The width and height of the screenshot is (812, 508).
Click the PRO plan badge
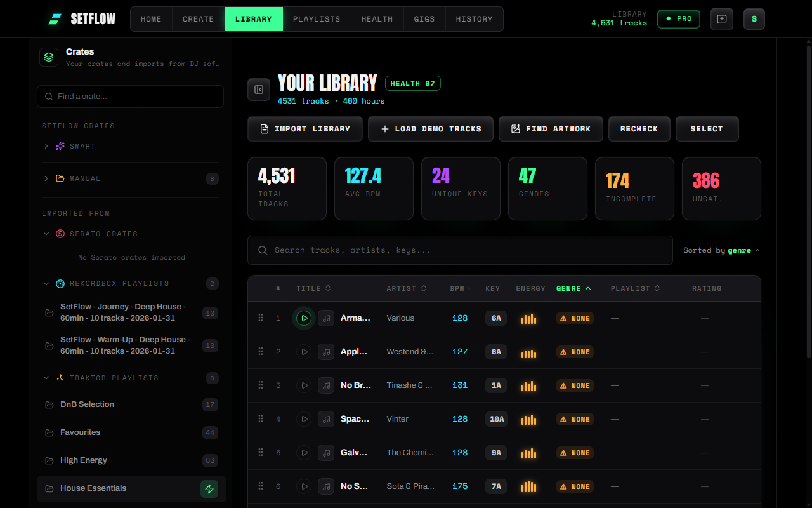(679, 19)
